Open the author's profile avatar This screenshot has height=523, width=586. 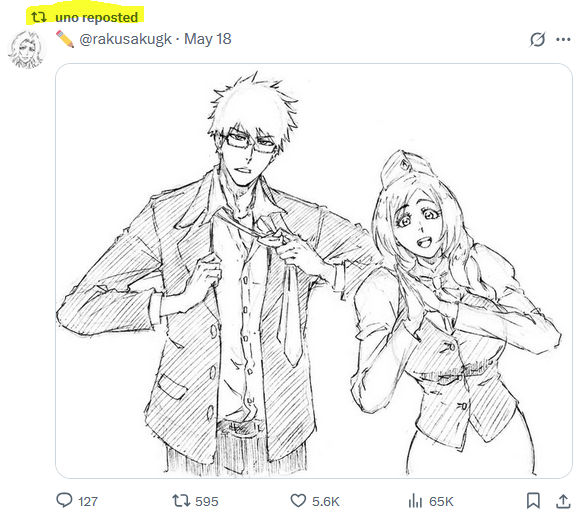pos(27,50)
